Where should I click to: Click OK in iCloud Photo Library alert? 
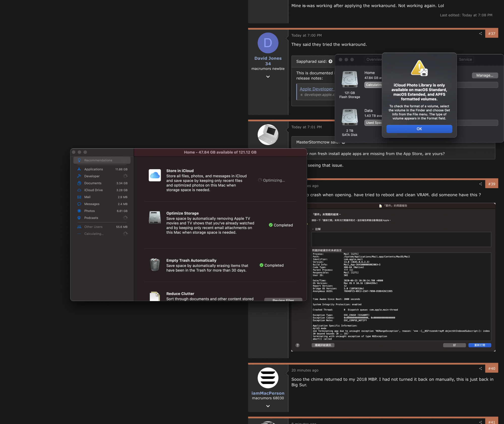pos(419,129)
